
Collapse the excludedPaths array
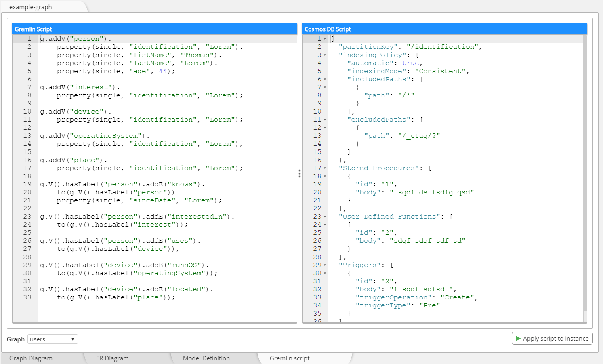pos(325,120)
